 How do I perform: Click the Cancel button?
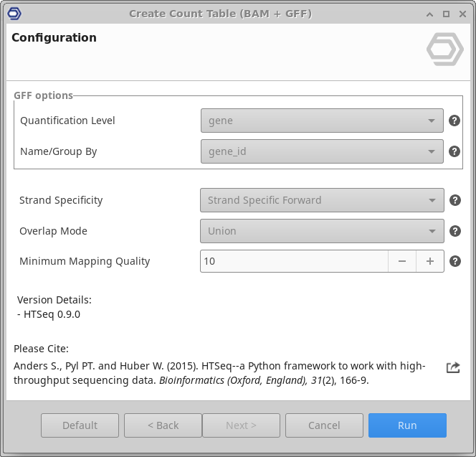(x=324, y=425)
